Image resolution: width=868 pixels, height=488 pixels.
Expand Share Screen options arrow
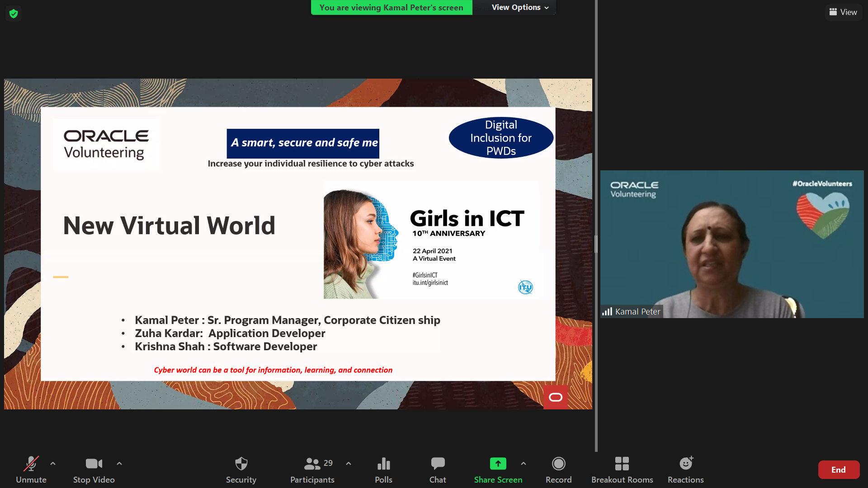click(524, 464)
